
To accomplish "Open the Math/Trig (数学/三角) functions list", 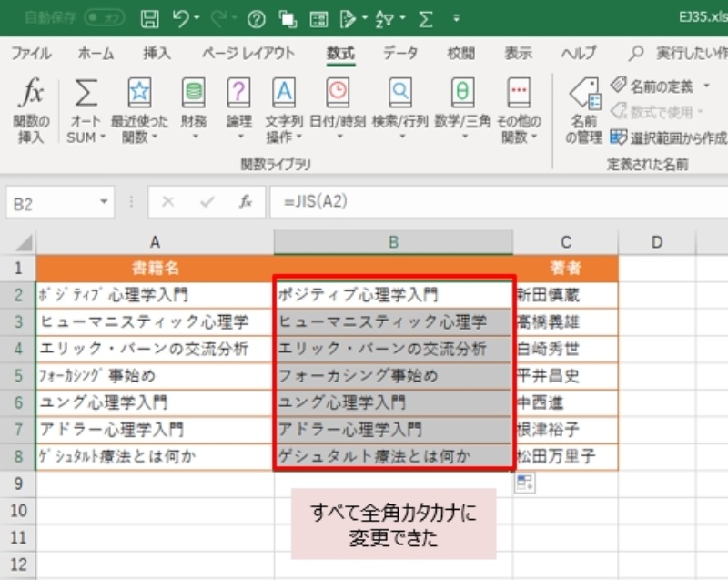I will pos(462,109).
